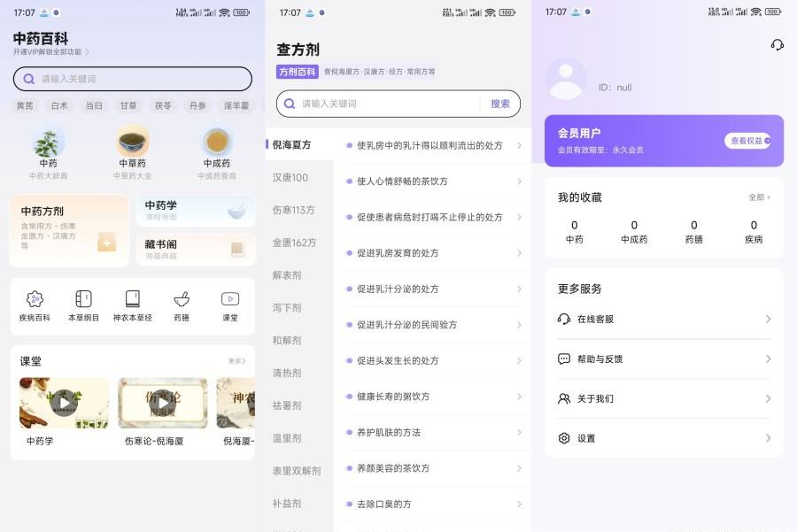The width and height of the screenshot is (797, 532).
Task: Click the 请输入关键词 field in 中药百科
Action: click(x=133, y=79)
